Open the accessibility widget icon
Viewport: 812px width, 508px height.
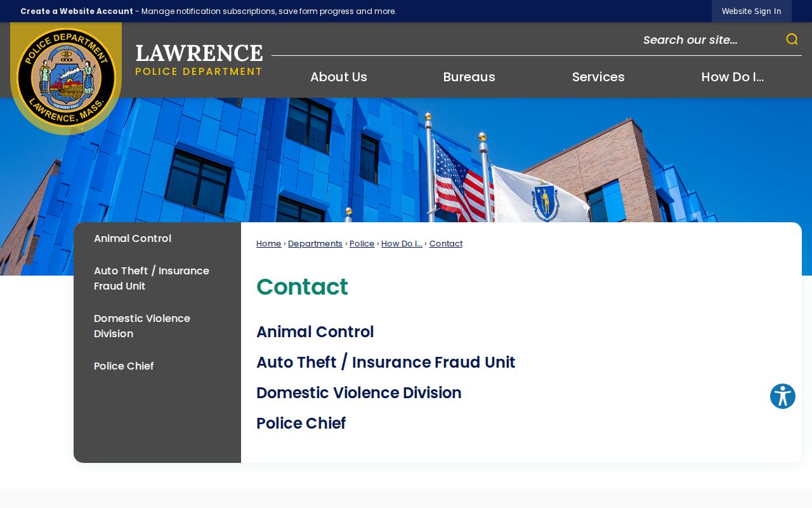[x=783, y=396]
